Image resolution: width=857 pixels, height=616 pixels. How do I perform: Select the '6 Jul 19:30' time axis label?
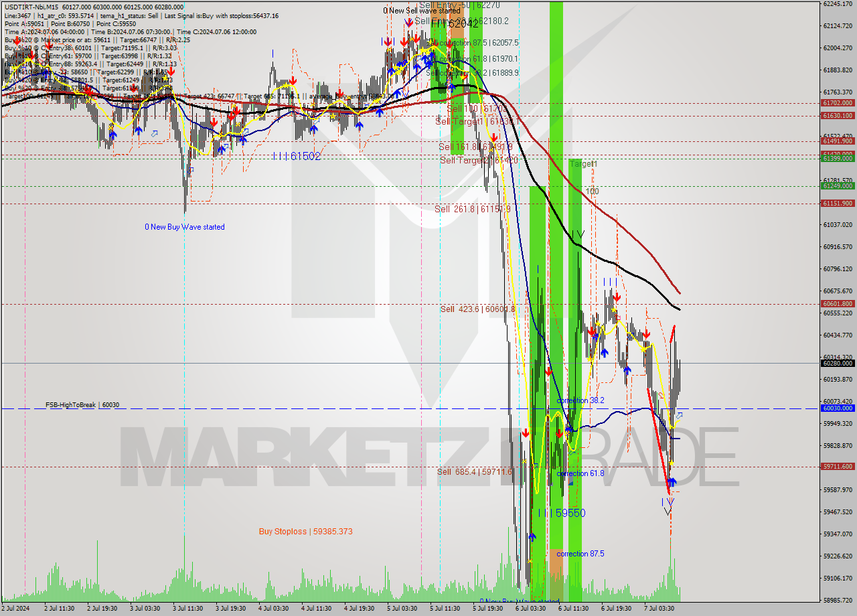[x=616, y=609]
